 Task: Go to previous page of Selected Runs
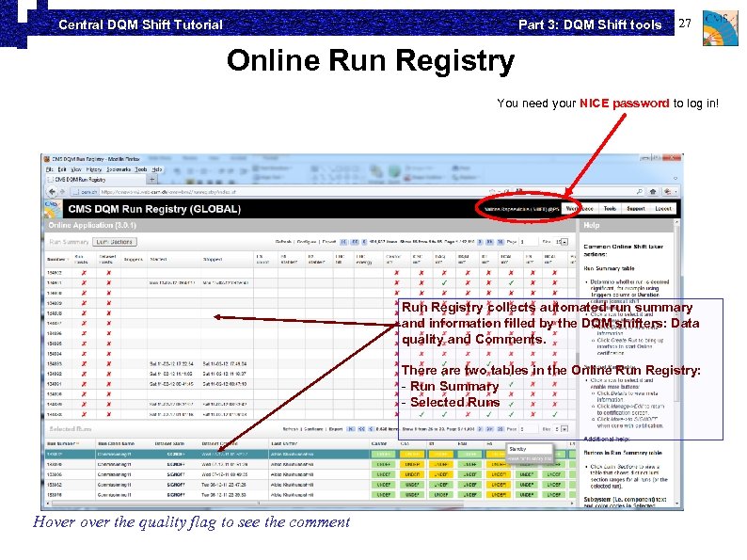coord(371,429)
